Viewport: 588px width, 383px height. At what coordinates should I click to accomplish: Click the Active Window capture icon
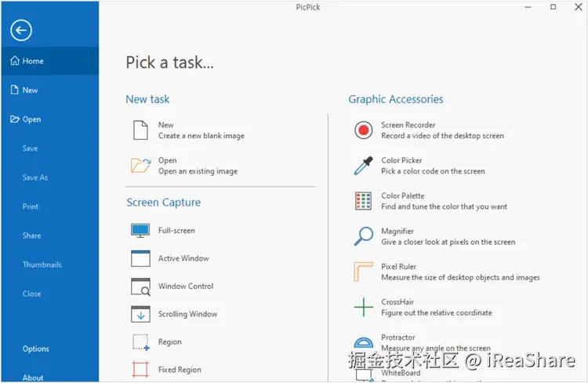tap(140, 258)
